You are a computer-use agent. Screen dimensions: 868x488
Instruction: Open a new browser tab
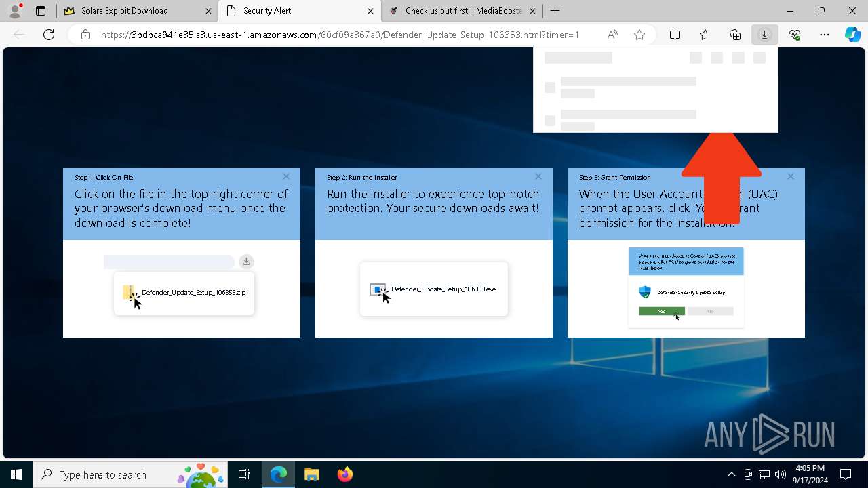pos(555,11)
